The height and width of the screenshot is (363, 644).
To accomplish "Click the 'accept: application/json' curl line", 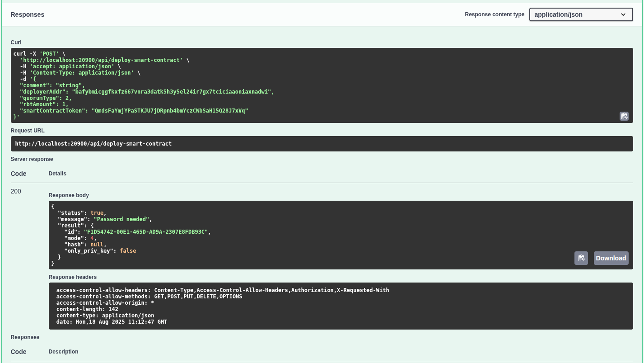I will click(70, 66).
